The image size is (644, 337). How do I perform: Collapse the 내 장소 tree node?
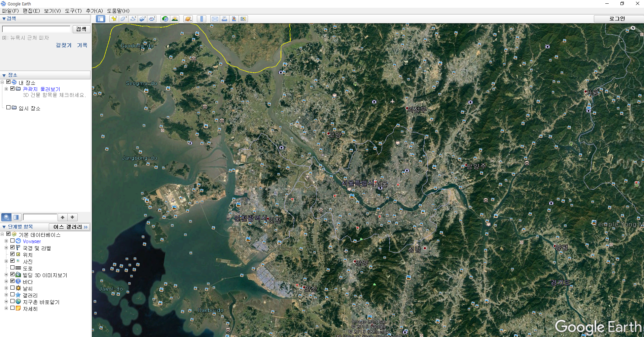pyautogui.click(x=2, y=82)
